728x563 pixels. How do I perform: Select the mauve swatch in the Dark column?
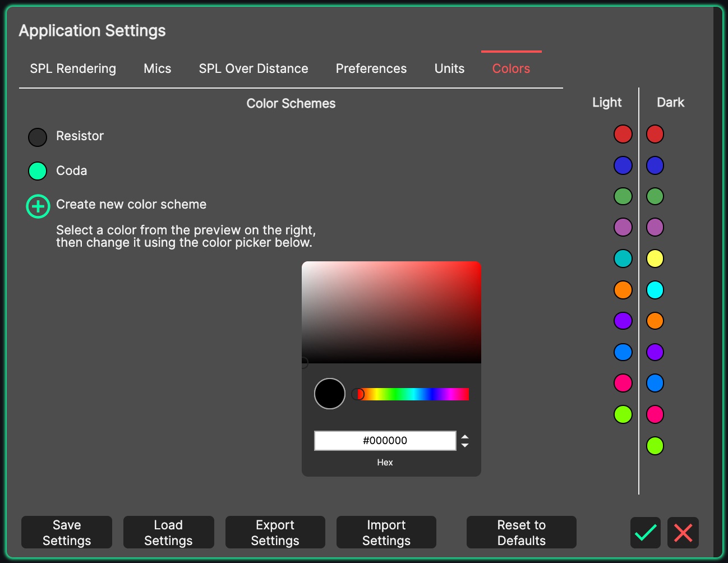pos(655,227)
